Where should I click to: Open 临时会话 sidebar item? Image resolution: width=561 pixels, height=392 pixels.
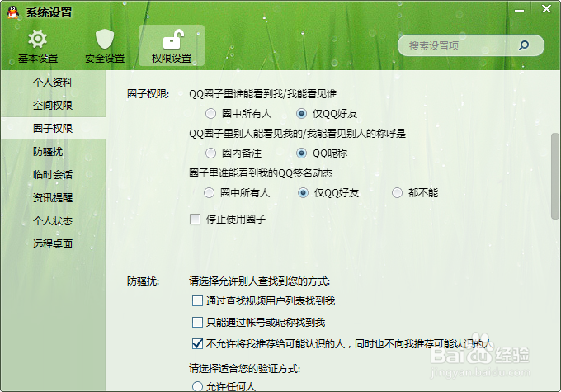[53, 175]
